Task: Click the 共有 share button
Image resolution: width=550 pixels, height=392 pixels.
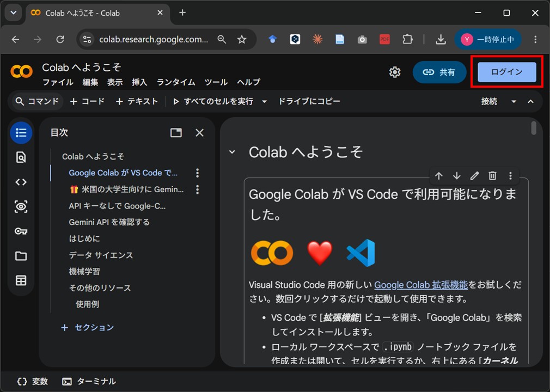Action: [x=439, y=72]
